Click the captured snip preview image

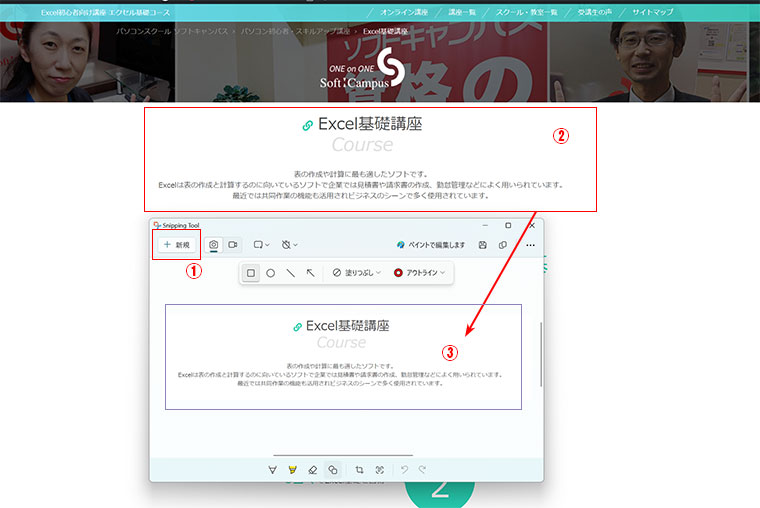[x=343, y=357]
